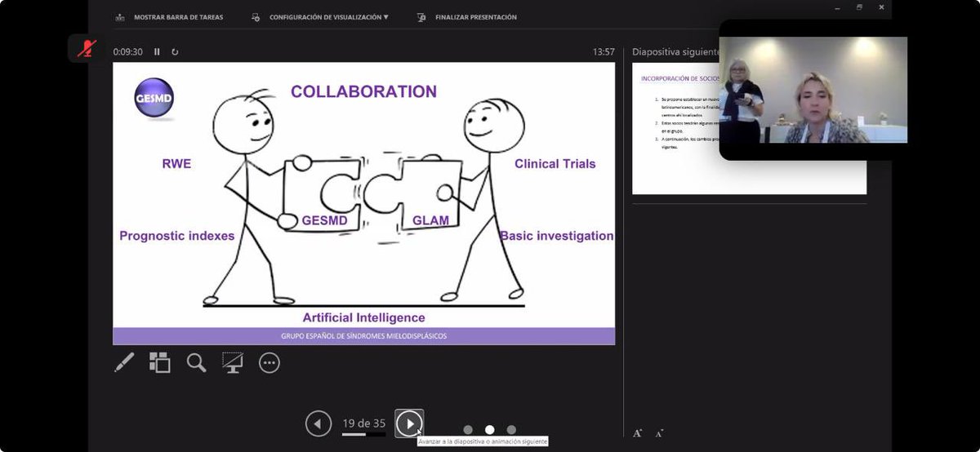Viewport: 980px width, 452px height.
Task: Toggle black screen for the presentation
Action: coord(233,362)
